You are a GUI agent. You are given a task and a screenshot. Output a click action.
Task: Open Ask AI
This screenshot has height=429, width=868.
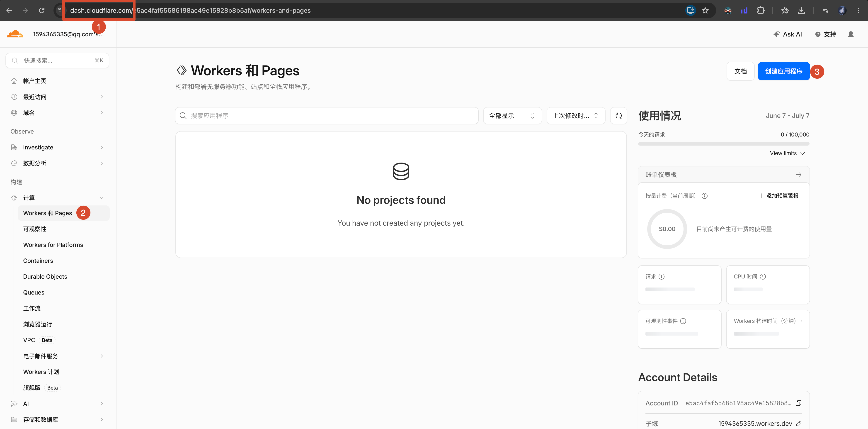pos(788,34)
